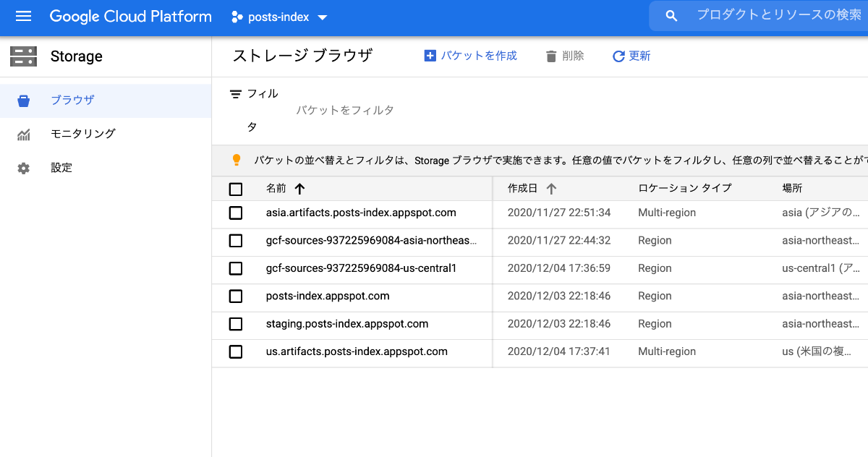Click the plus icon for バケットを作成
Image resolution: width=868 pixels, height=457 pixels.
[430, 56]
